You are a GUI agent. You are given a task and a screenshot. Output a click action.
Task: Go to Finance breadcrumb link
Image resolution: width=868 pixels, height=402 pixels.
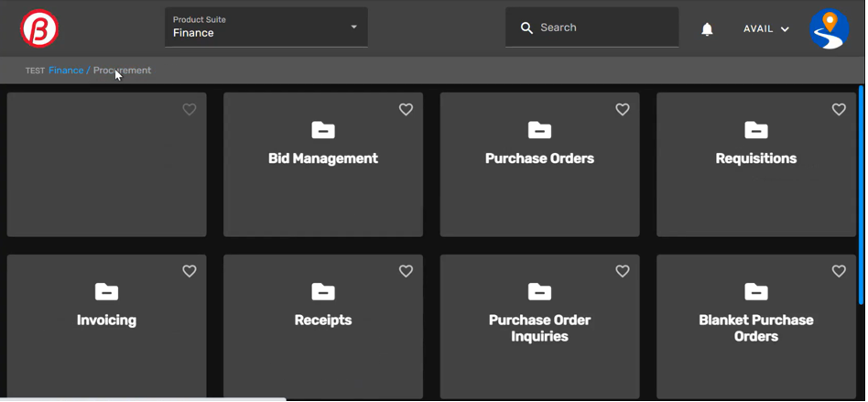pyautogui.click(x=66, y=71)
